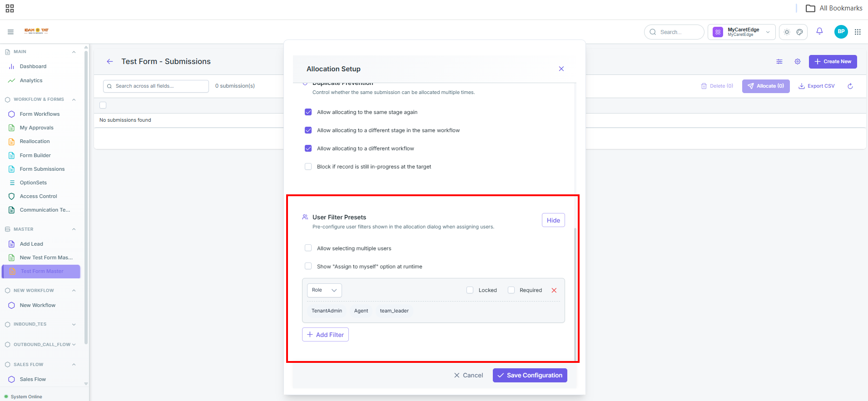Screen dimensions: 868x401
Task: Toggle light mode sun icon
Action: tap(787, 32)
